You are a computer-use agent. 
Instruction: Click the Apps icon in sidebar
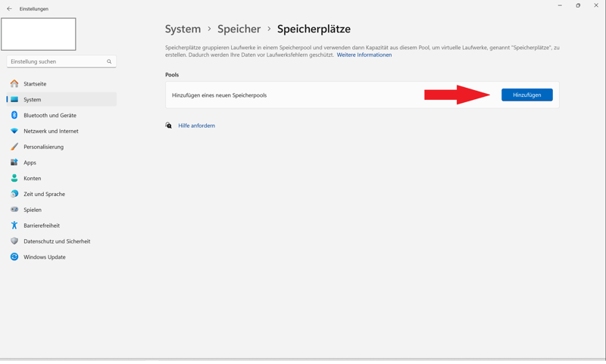tap(14, 163)
